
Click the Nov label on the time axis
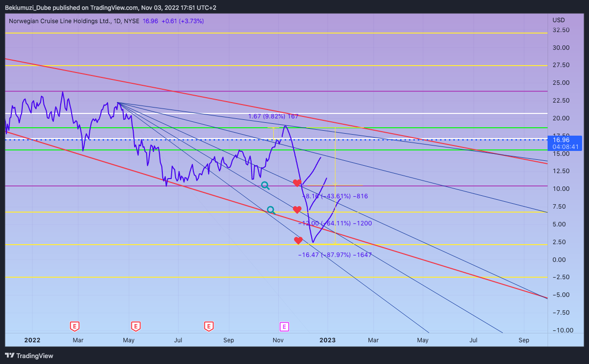[278, 340]
